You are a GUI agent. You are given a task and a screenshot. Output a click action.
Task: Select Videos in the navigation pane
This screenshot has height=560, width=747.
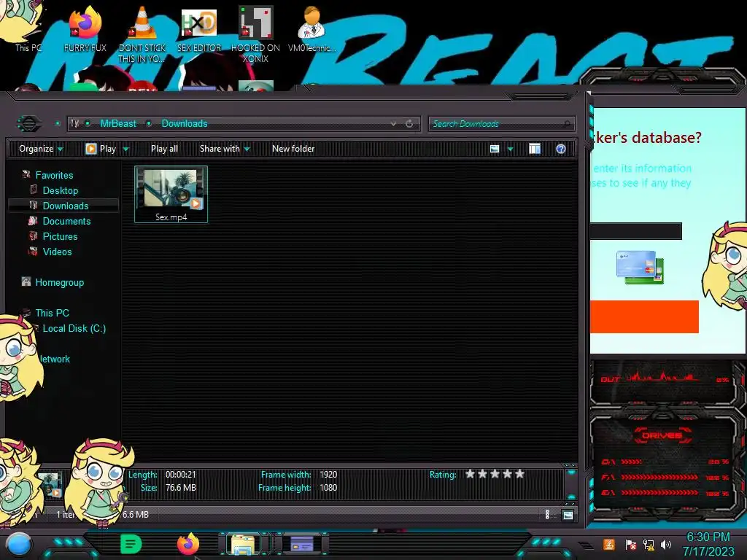pyautogui.click(x=57, y=252)
